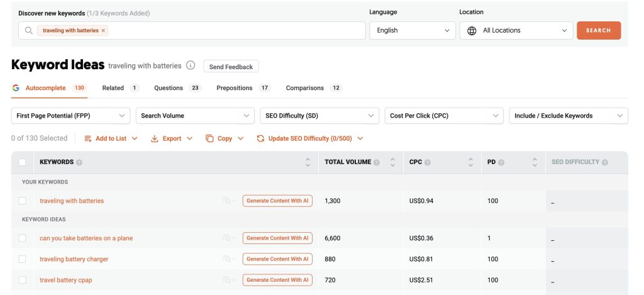Check the box for 'can you take batteries on a plane'
644x295 pixels.
[23, 238]
